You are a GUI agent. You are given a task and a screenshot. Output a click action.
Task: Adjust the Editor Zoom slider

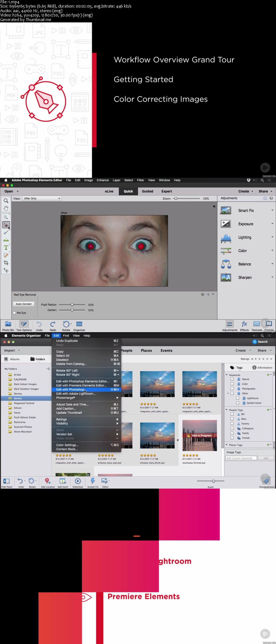187,199
